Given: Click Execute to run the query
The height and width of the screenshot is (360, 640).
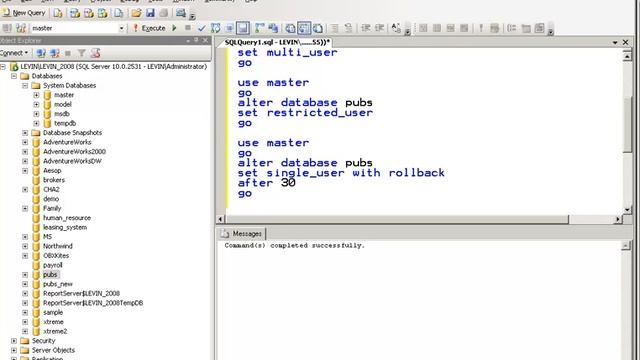Looking at the screenshot, I should 149,28.
